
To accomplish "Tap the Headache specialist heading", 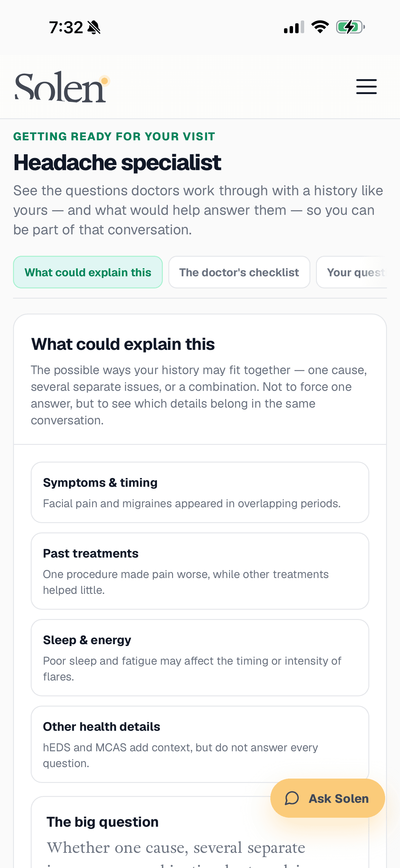I will tap(117, 162).
